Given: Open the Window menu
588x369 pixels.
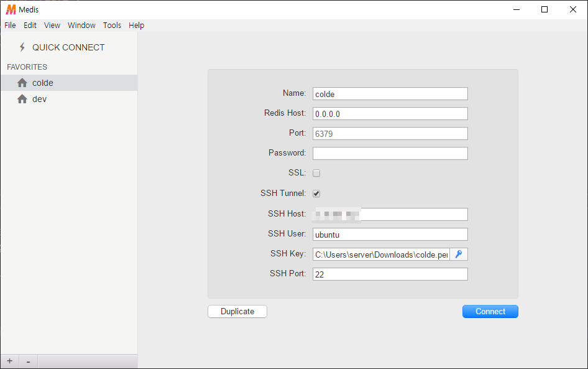Looking at the screenshot, I should pyautogui.click(x=82, y=25).
